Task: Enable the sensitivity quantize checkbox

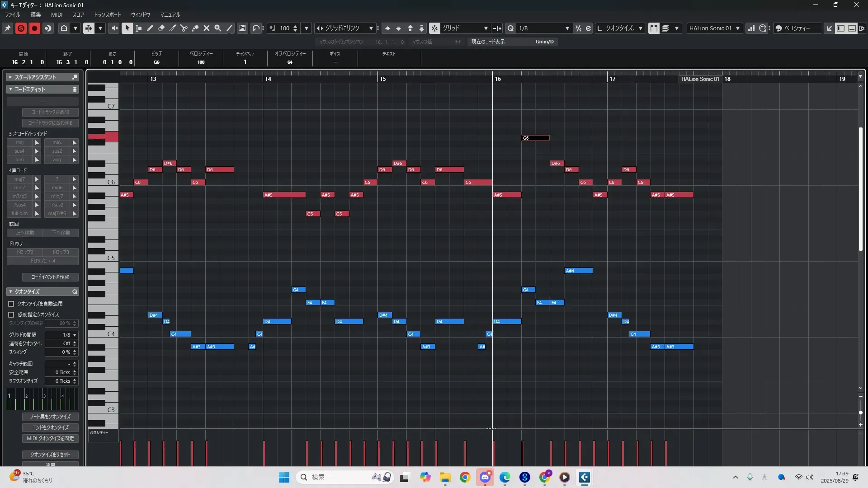Action: 11,314
